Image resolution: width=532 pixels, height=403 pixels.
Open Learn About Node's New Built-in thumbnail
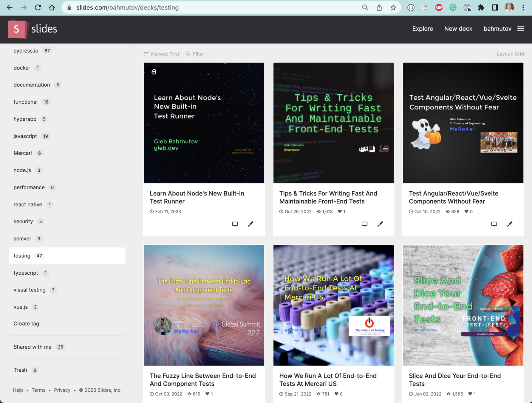[x=204, y=123]
